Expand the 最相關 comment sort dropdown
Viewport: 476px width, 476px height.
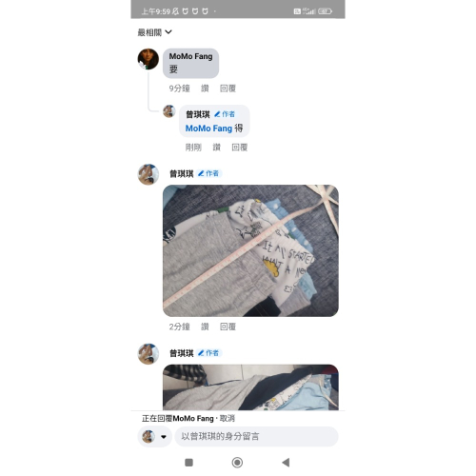pyautogui.click(x=155, y=32)
